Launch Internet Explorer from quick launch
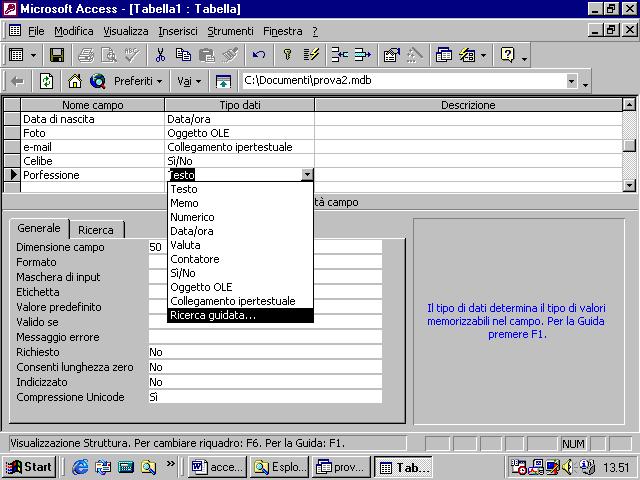This screenshot has width=640, height=480. click(80, 467)
